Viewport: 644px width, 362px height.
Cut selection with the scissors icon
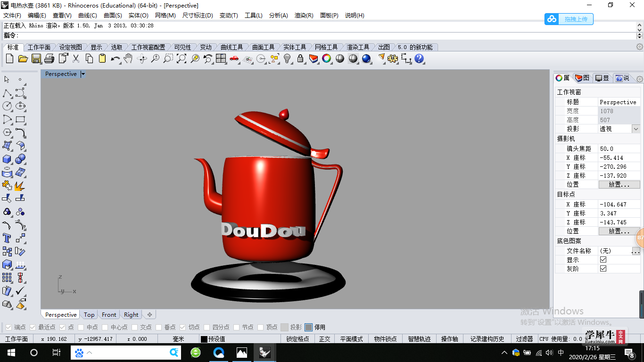pyautogui.click(x=75, y=58)
